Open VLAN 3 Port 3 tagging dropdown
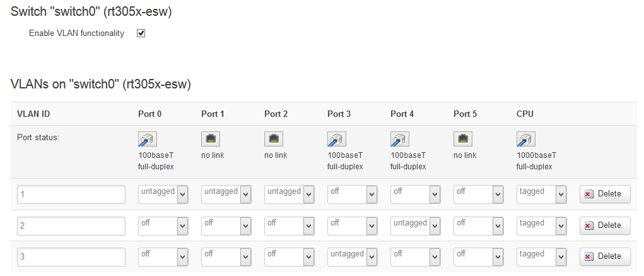 coord(353,256)
